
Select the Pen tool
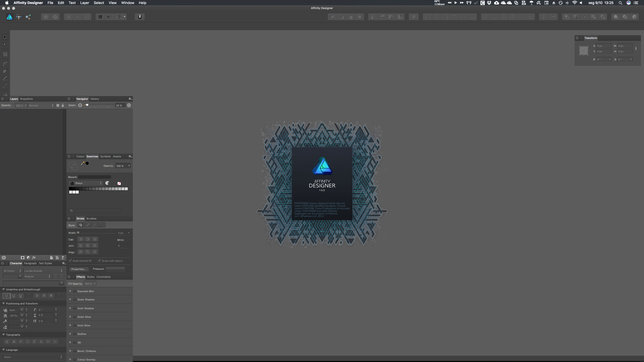[5, 71]
